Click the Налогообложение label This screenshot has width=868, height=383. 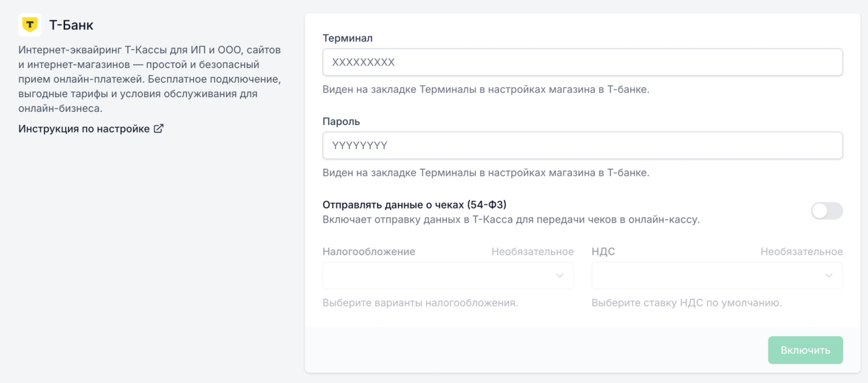pos(369,252)
